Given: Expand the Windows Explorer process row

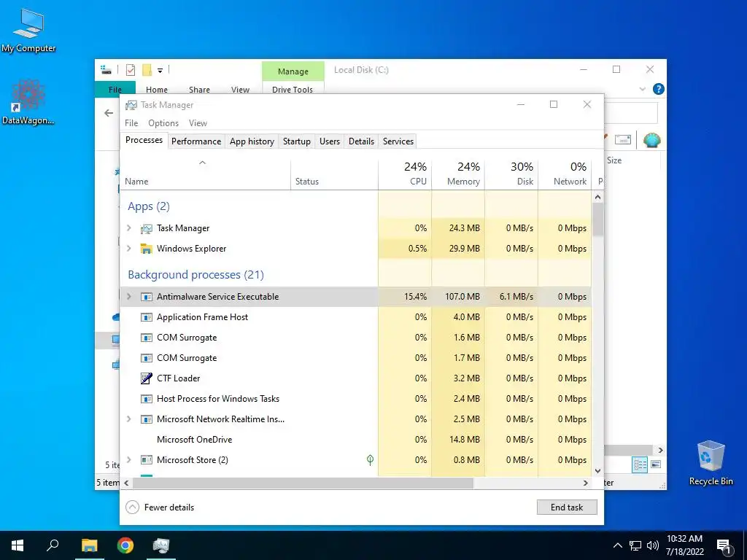Looking at the screenshot, I should [128, 249].
